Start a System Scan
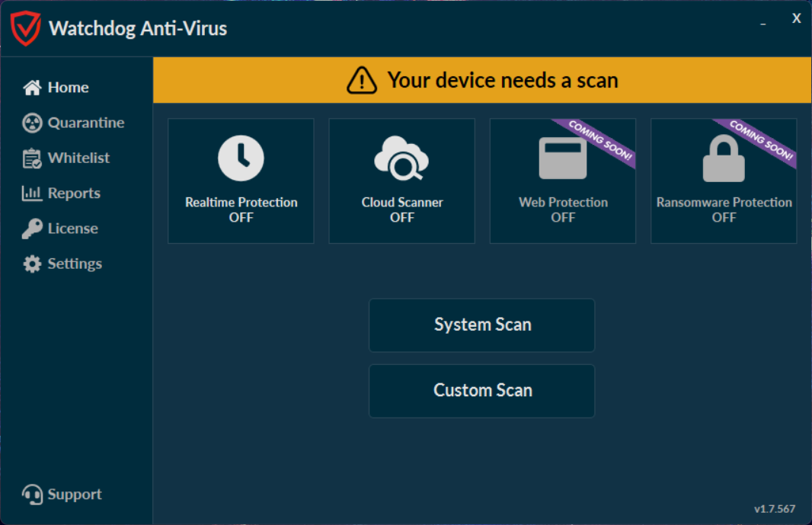Screen dimensions: 812x525 pos(481,325)
